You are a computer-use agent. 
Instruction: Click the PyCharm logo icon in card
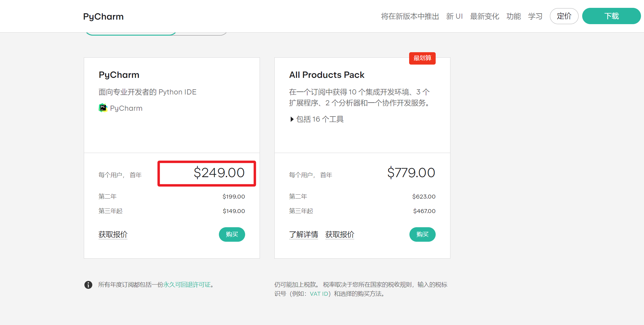(x=103, y=108)
